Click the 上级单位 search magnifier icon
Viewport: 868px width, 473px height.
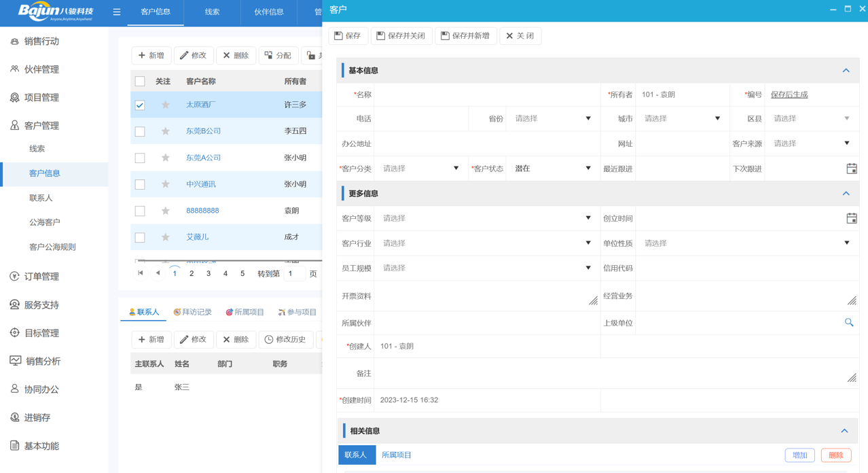click(848, 322)
